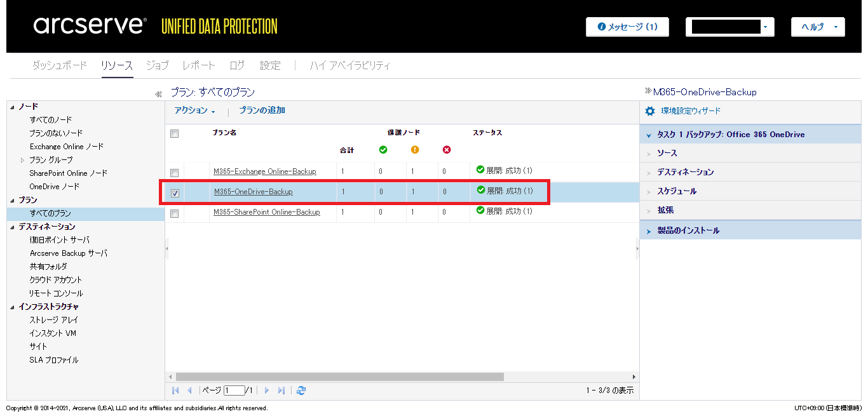Click the horizontal scrollbar of plan list
The height and width of the screenshot is (414, 868).
click(339, 377)
